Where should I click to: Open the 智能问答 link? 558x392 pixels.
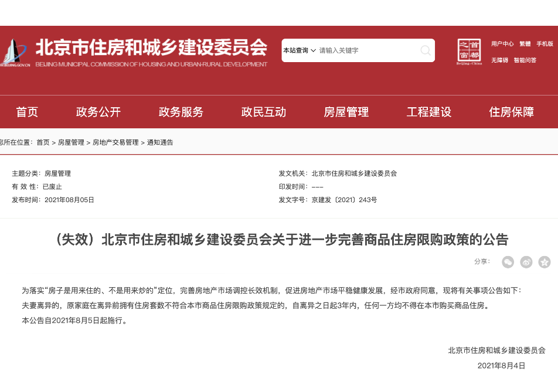point(525,60)
